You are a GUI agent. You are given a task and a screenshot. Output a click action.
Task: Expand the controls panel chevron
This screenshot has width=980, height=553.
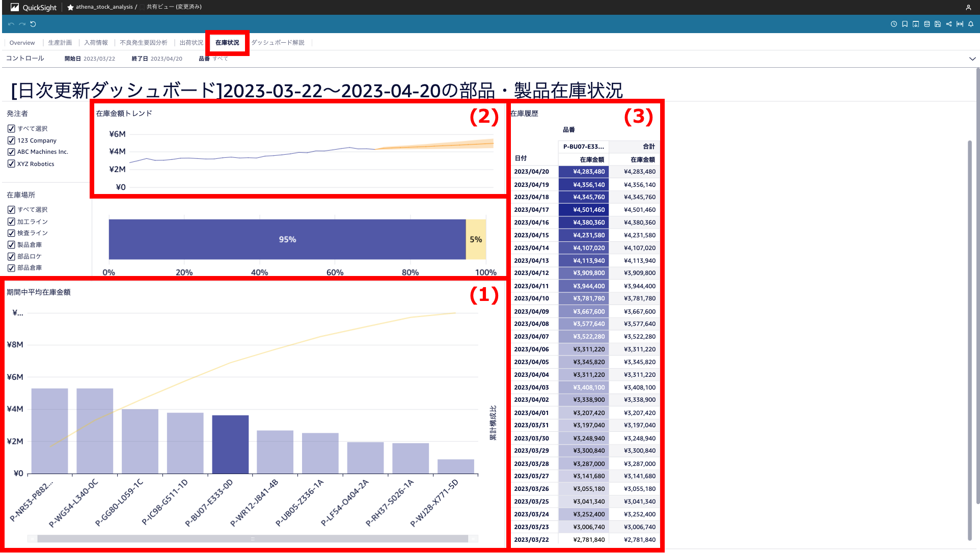(x=972, y=59)
